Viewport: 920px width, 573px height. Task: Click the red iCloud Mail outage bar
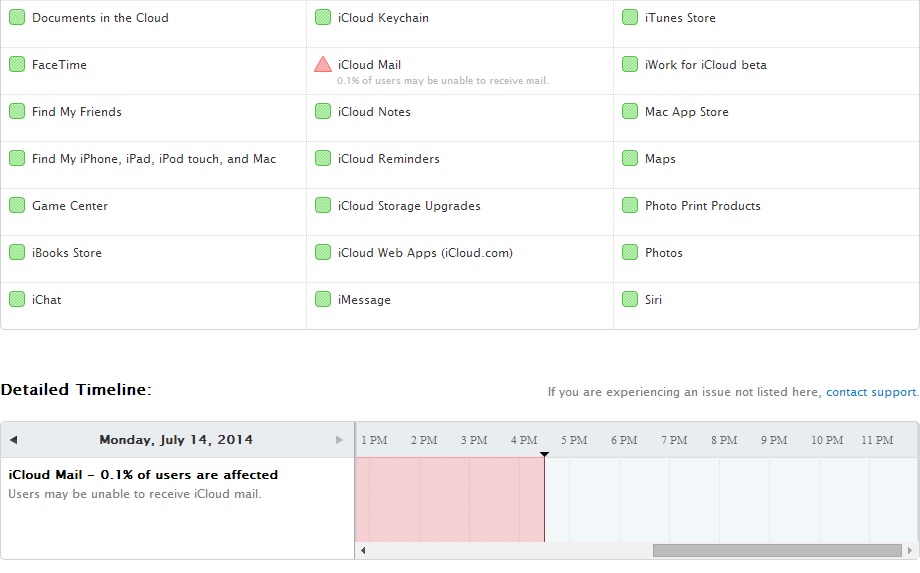[x=449, y=500]
